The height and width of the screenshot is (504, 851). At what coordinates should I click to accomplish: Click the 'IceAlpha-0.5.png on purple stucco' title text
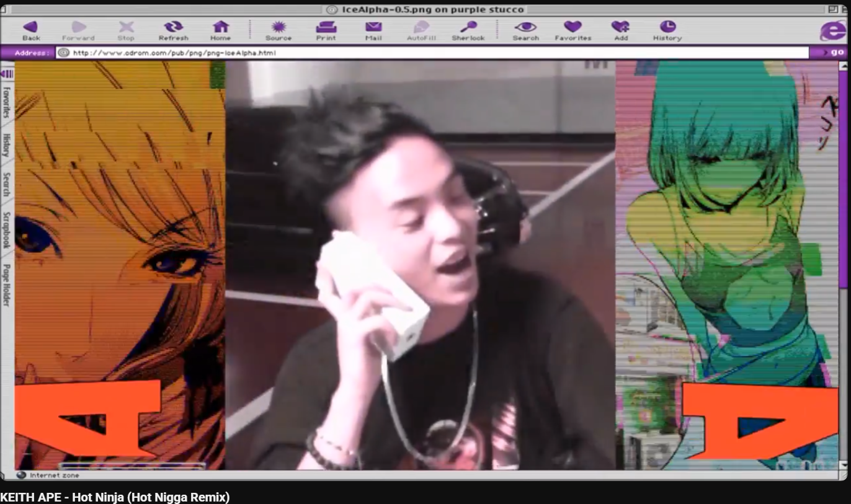tap(433, 9)
